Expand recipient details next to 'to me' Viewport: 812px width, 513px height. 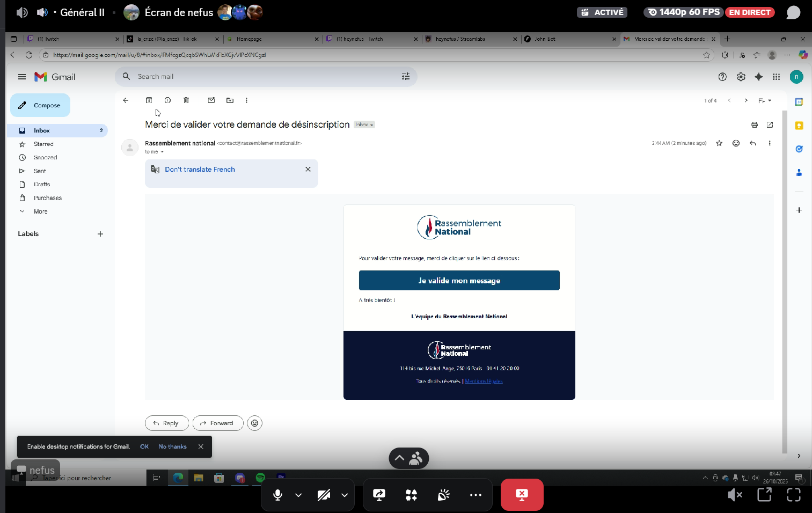[162, 152]
